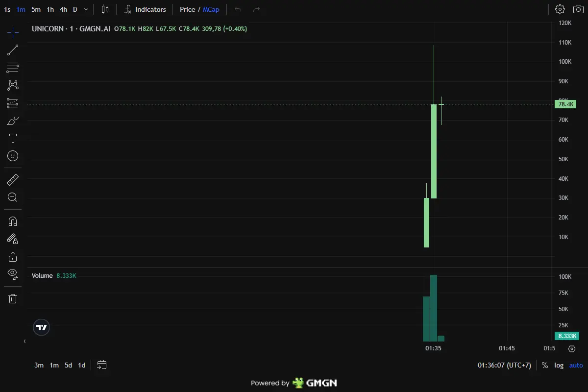Open the Fibonacci retracement tool

(x=13, y=68)
